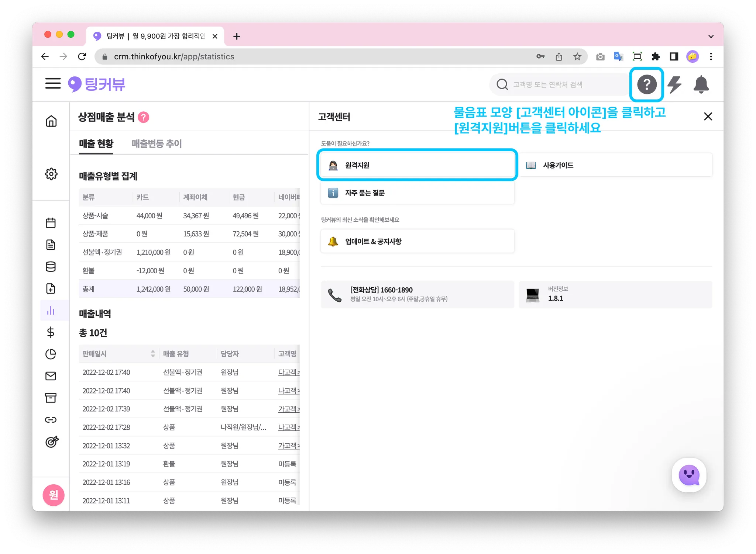Open the chatbot bubble in the corner
This screenshot has height=554, width=756.
coord(689,475)
